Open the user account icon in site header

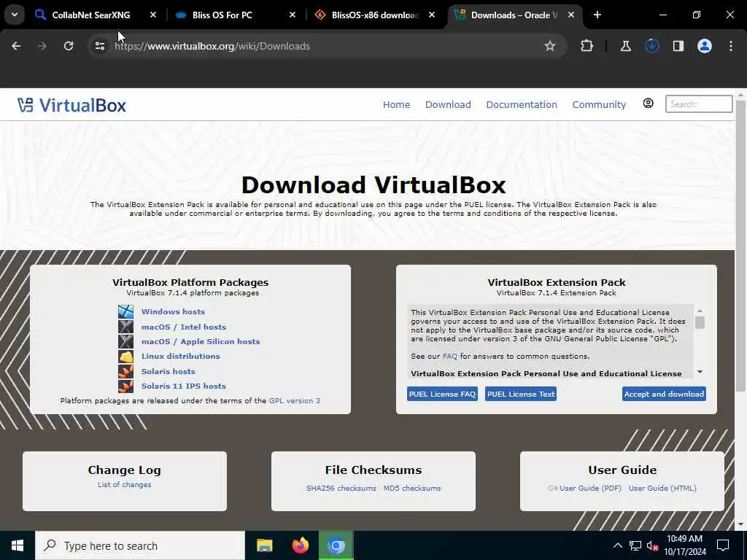(648, 104)
